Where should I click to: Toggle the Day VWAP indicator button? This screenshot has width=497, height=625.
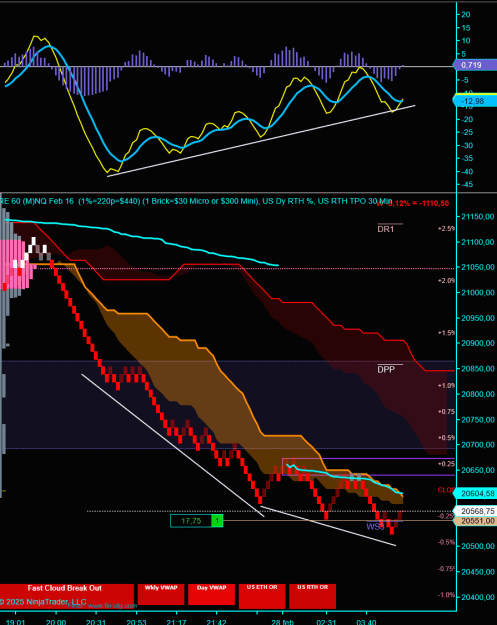(x=211, y=594)
